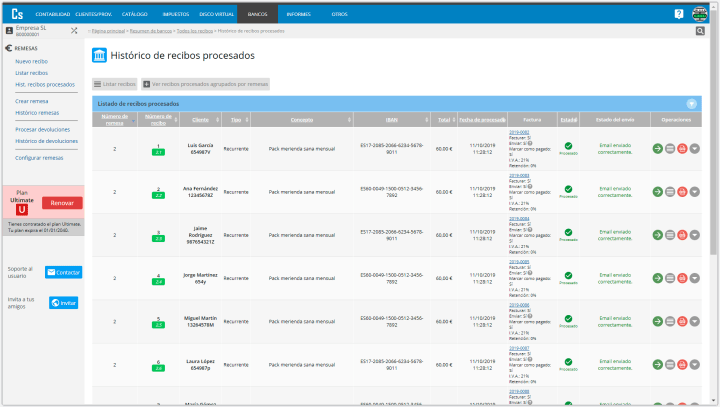Click the Listar recibos button above the table
720x407 pixels.
115,84
